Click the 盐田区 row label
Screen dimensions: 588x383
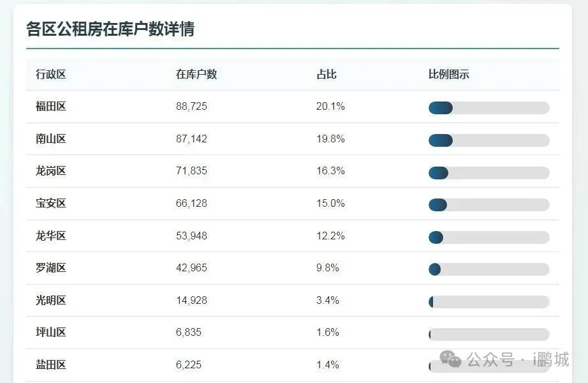[51, 364]
